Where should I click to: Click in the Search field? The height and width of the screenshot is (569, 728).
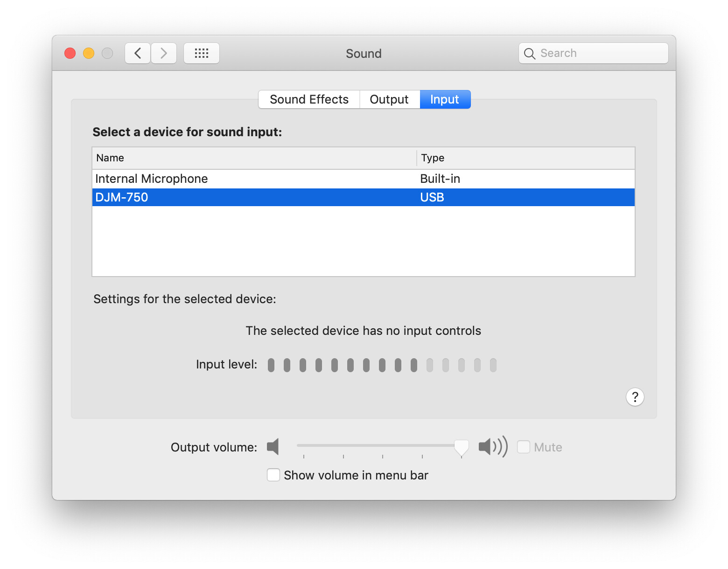point(594,53)
